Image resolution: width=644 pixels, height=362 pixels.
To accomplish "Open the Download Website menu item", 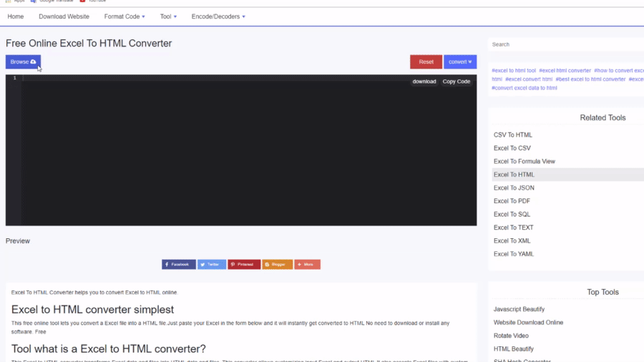I will click(x=64, y=16).
